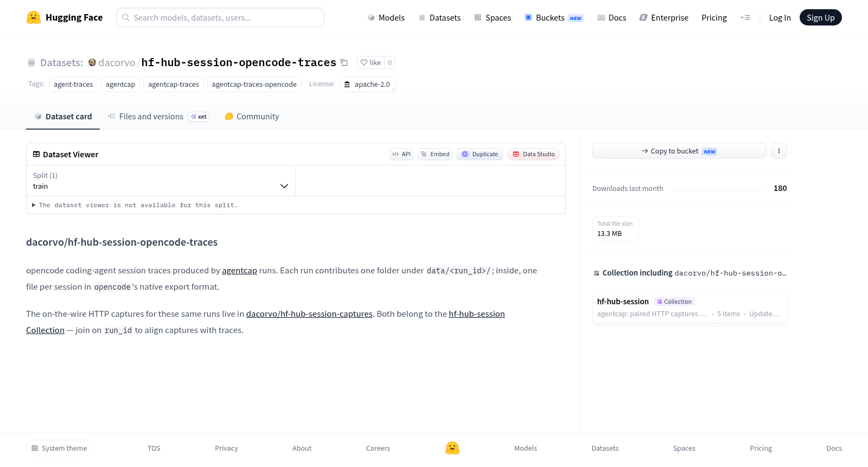Click the collection grid icon

tap(596, 273)
